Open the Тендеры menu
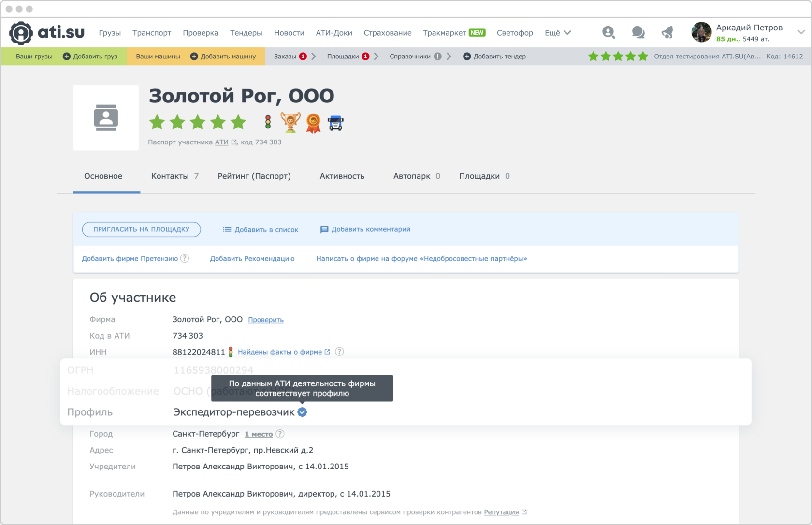812x525 pixels. click(246, 33)
